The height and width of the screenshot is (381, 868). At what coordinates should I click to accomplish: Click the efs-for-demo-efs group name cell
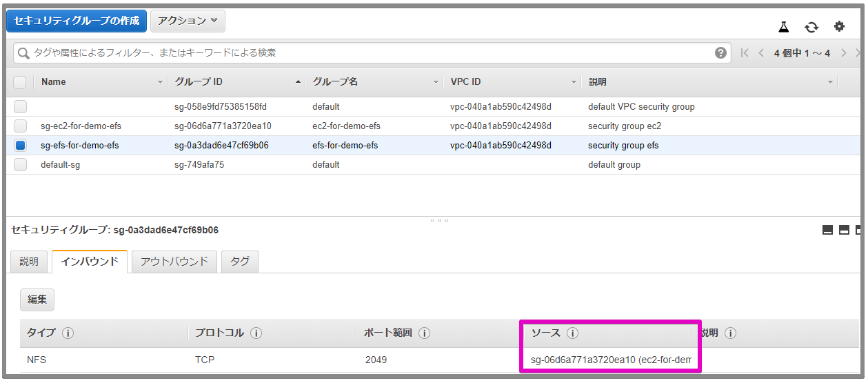[x=345, y=146]
